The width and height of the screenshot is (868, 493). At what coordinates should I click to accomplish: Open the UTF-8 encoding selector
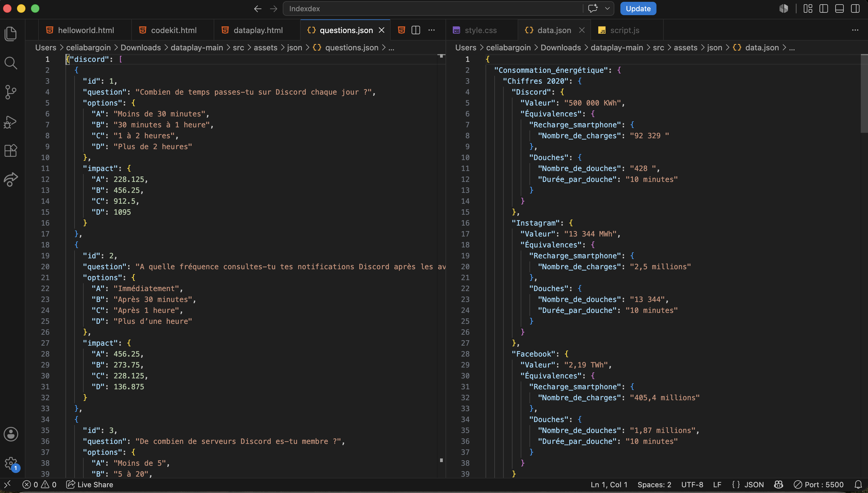[692, 485]
